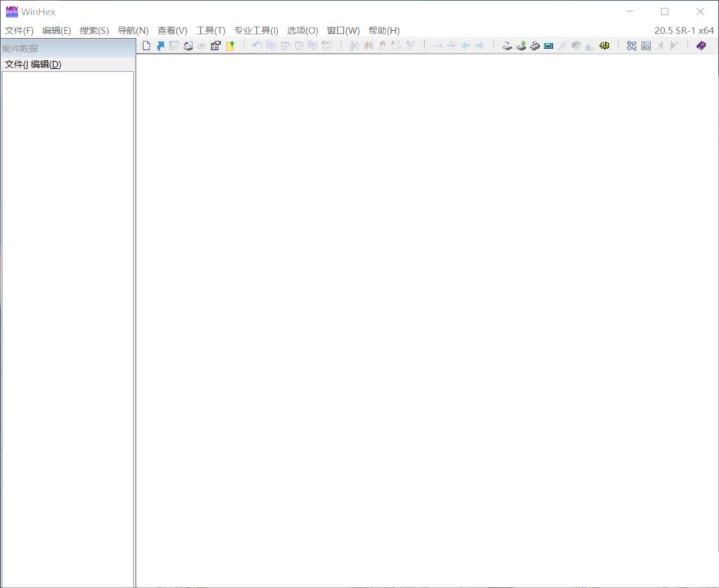The width and height of the screenshot is (719, 588).
Task: Click the purple Help book icon
Action: (x=701, y=46)
